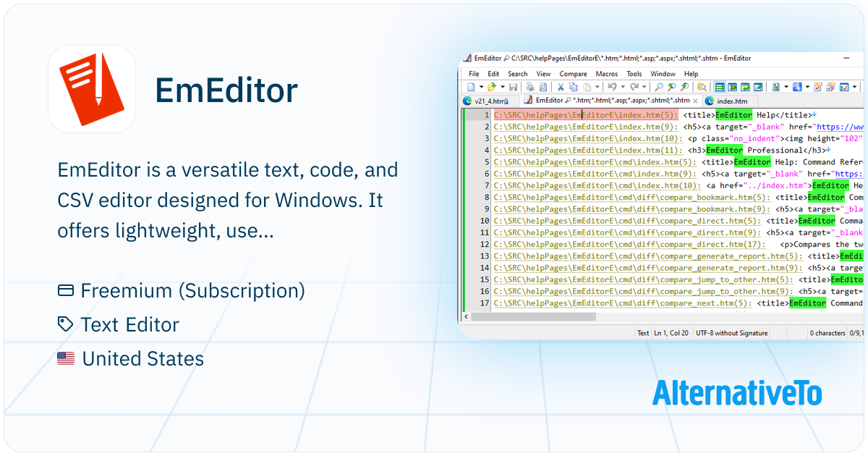Viewport: 868px width, 456px height.
Task: Click 'UTF-8 without Signature' status entry
Action: click(x=731, y=333)
